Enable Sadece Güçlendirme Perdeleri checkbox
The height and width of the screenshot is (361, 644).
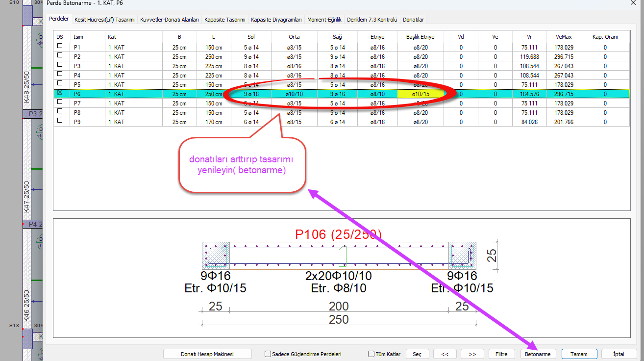coord(268,354)
